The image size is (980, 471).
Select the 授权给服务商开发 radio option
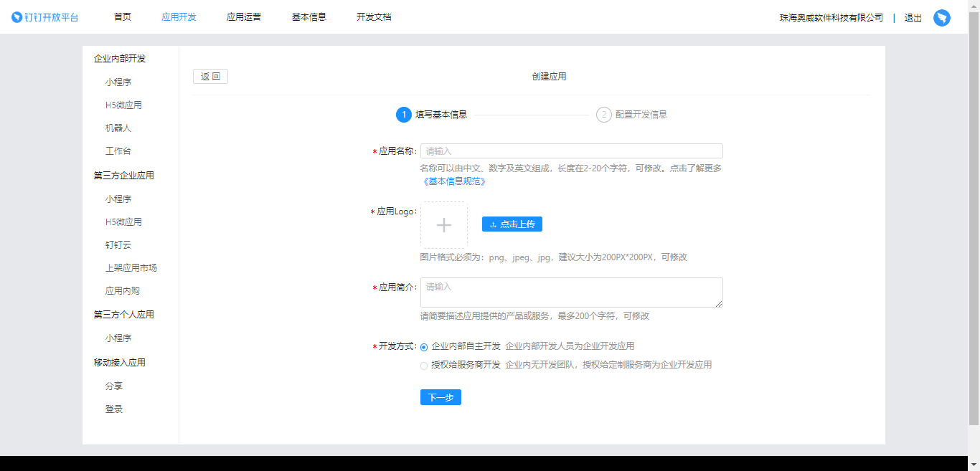coord(424,366)
